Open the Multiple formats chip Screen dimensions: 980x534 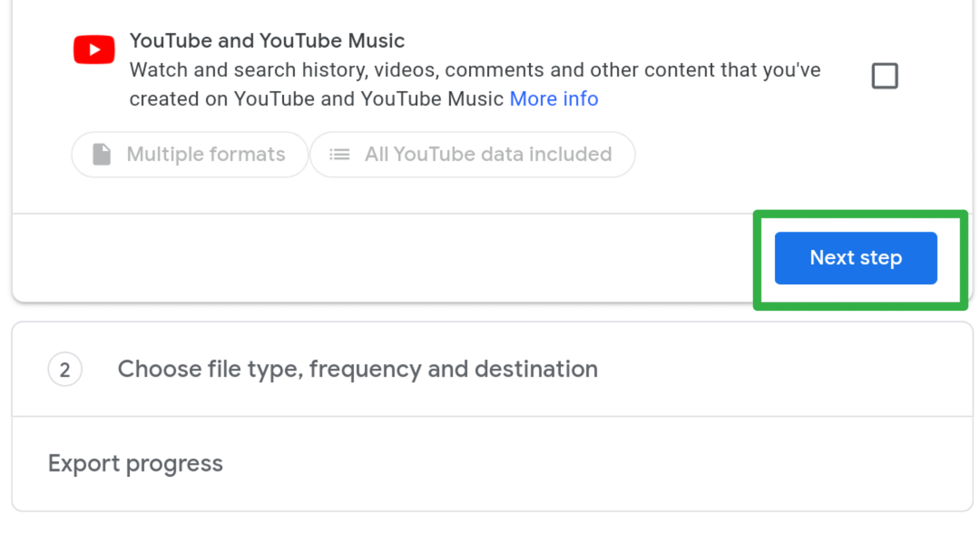(189, 155)
